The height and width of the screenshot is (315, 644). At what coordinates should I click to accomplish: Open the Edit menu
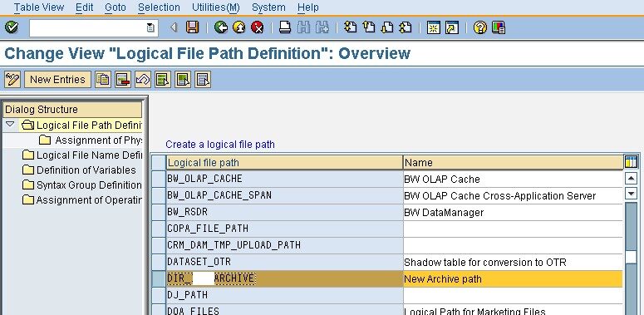[x=84, y=7]
